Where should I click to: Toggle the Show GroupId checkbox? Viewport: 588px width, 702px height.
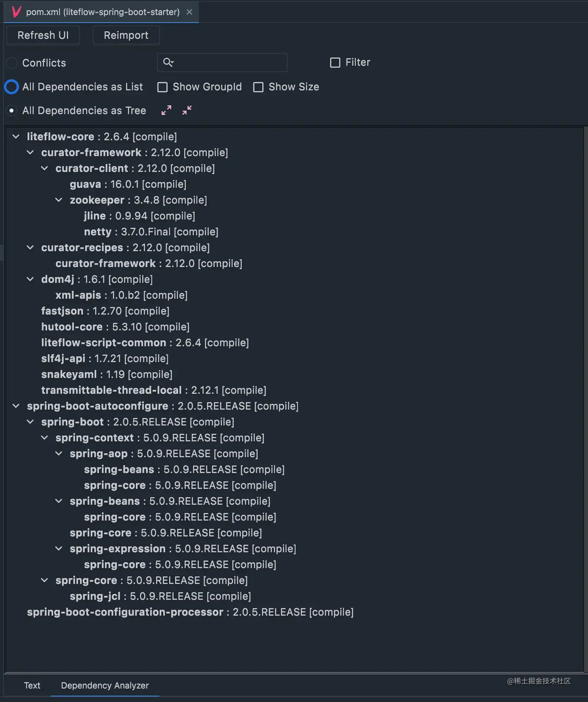(x=162, y=87)
